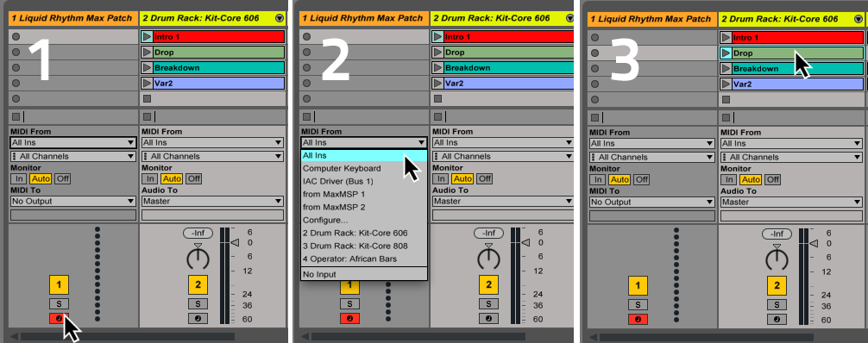868x343 pixels.
Task: Click the stop square below Var2 in panel 2
Action: (437, 99)
